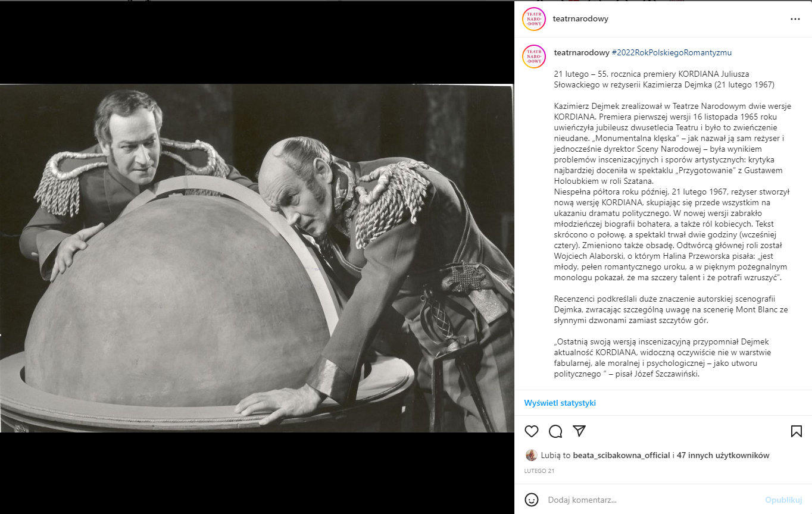Open teatrnarodowy username link in the caption
Viewport: 812px width, 514px height.
click(x=582, y=52)
